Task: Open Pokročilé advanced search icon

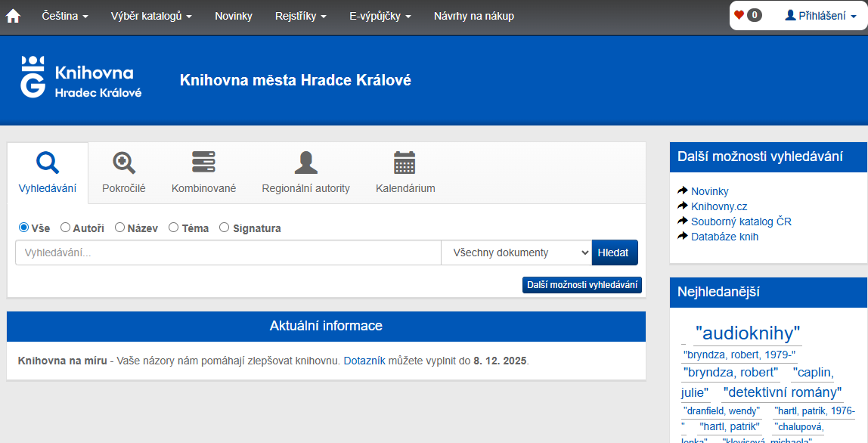Action: tap(124, 163)
